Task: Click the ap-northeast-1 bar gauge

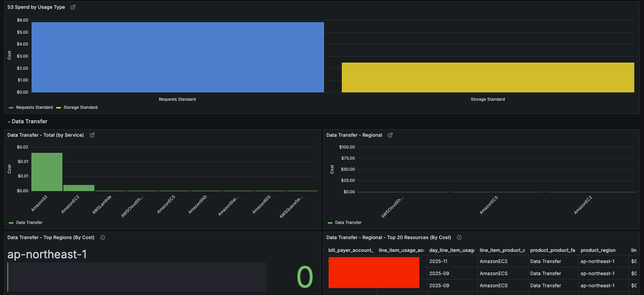Action: [137, 277]
